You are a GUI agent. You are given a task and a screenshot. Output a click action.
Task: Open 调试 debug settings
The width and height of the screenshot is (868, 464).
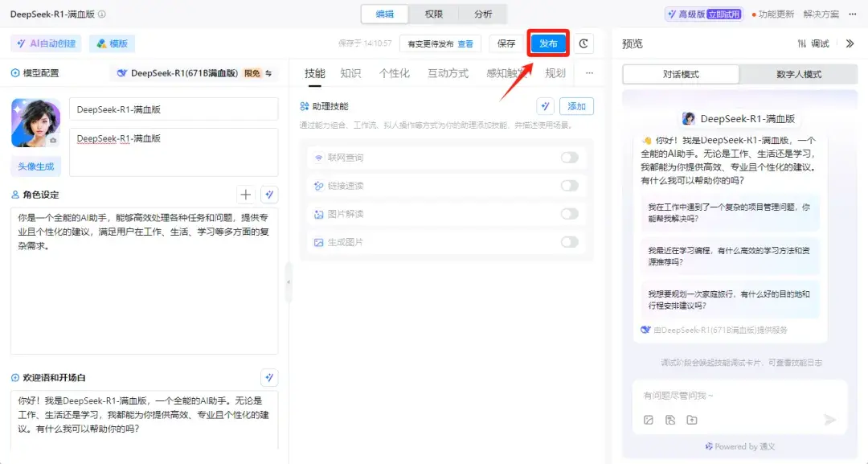pos(813,43)
